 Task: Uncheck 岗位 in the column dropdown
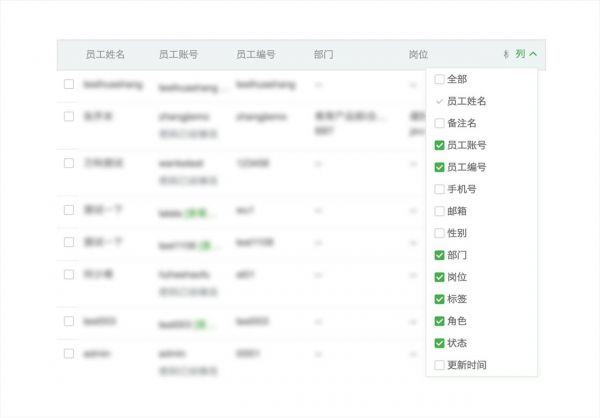tap(440, 277)
